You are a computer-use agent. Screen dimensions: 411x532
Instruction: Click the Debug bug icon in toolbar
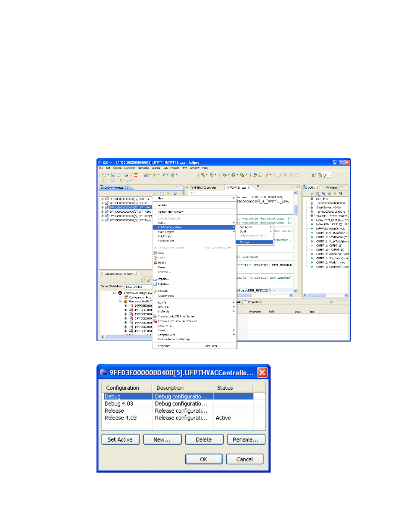pos(224,175)
